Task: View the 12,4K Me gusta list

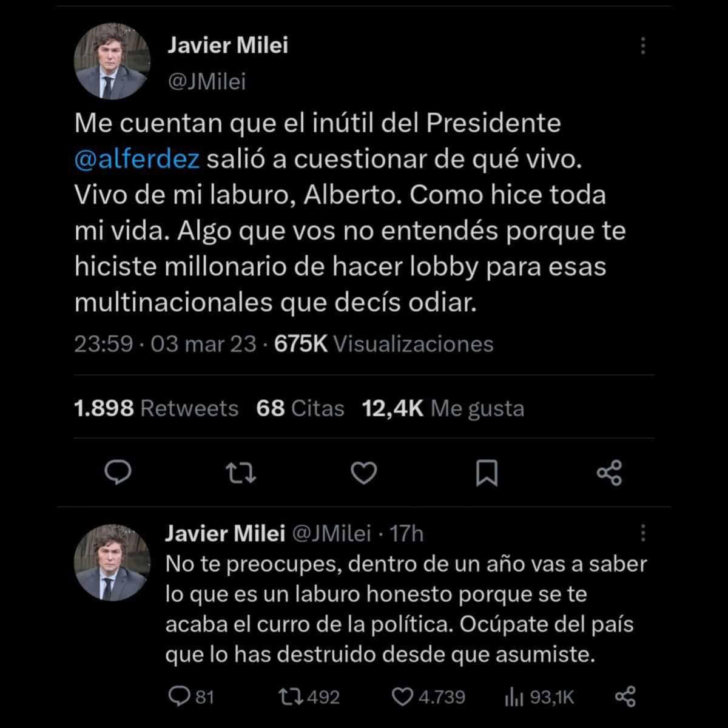Action: pos(443,408)
